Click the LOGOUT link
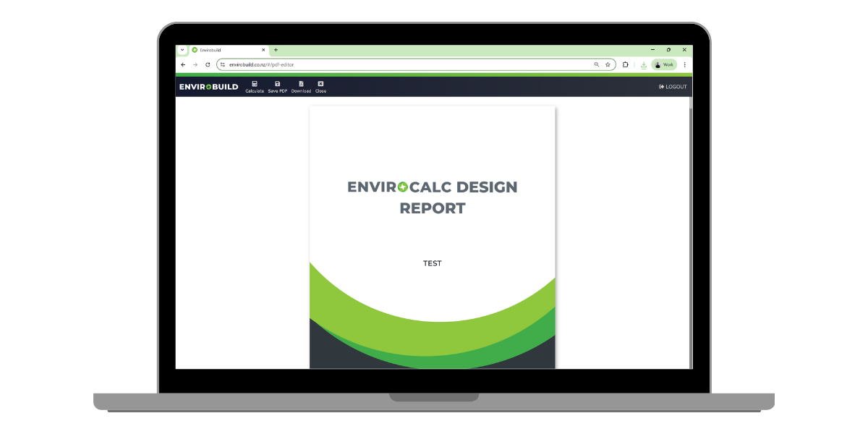This screenshot has width=868, height=434. (673, 87)
